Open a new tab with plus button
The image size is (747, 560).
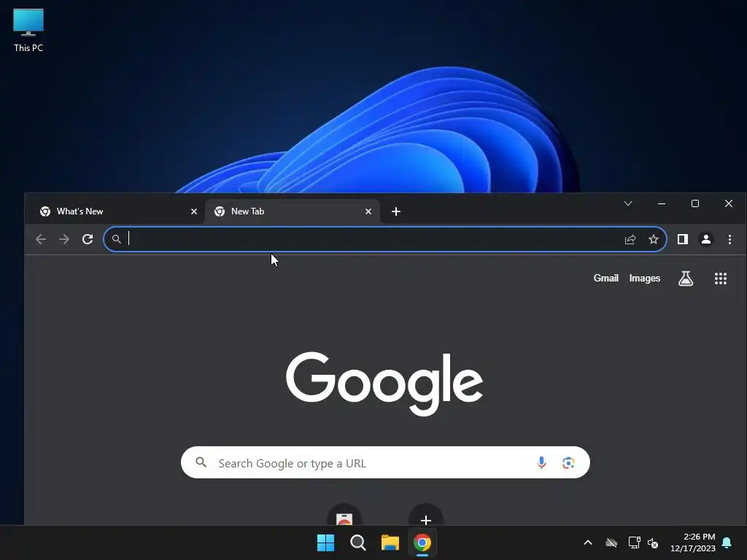(x=396, y=211)
